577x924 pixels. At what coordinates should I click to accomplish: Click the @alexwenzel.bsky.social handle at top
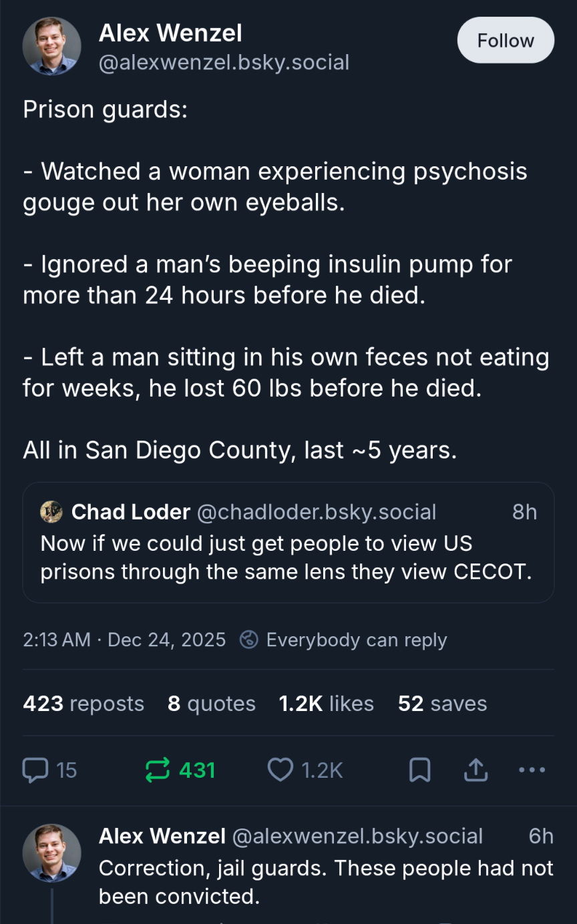point(224,63)
